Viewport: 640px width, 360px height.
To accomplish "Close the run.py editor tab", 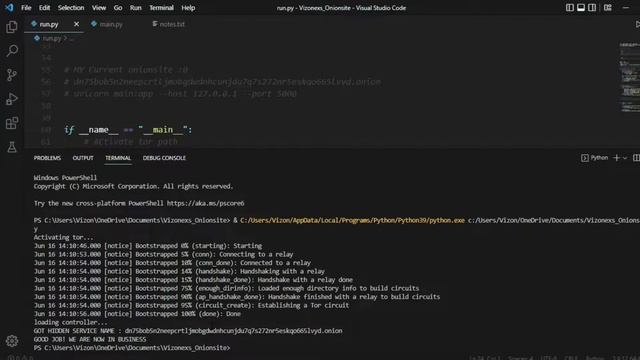I will pos(76,24).
